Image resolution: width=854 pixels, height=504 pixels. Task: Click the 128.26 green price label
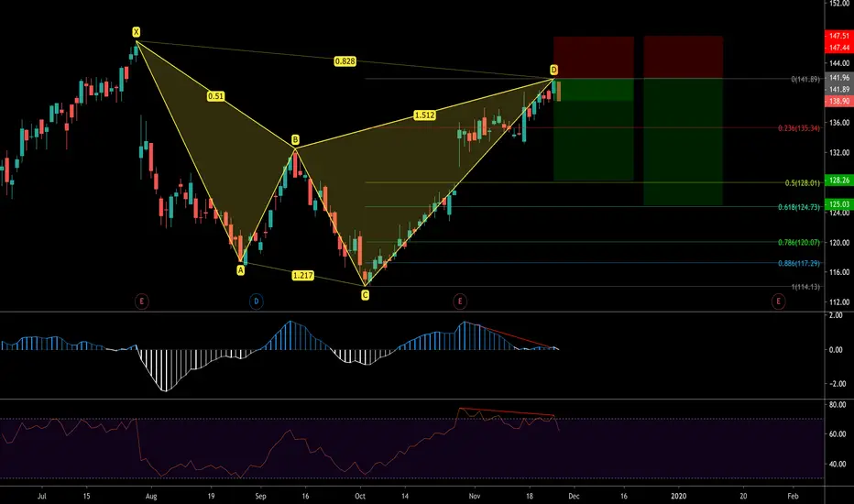(x=839, y=180)
